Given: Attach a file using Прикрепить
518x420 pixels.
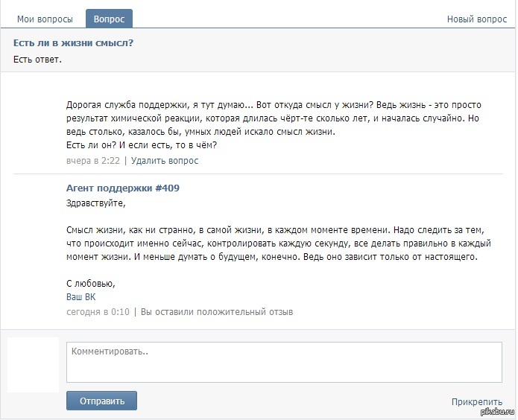Looking at the screenshot, I should click(476, 402).
